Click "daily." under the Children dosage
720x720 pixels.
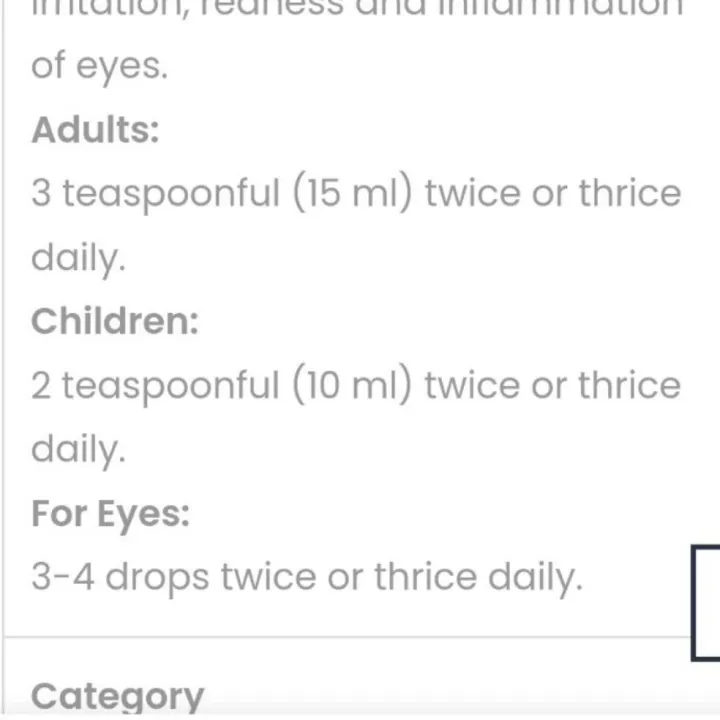pyautogui.click(x=78, y=449)
